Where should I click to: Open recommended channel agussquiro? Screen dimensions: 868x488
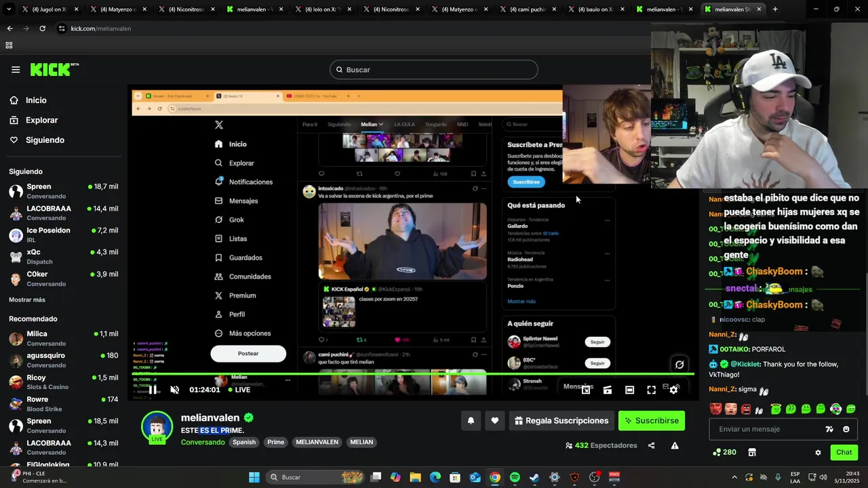[64, 360]
